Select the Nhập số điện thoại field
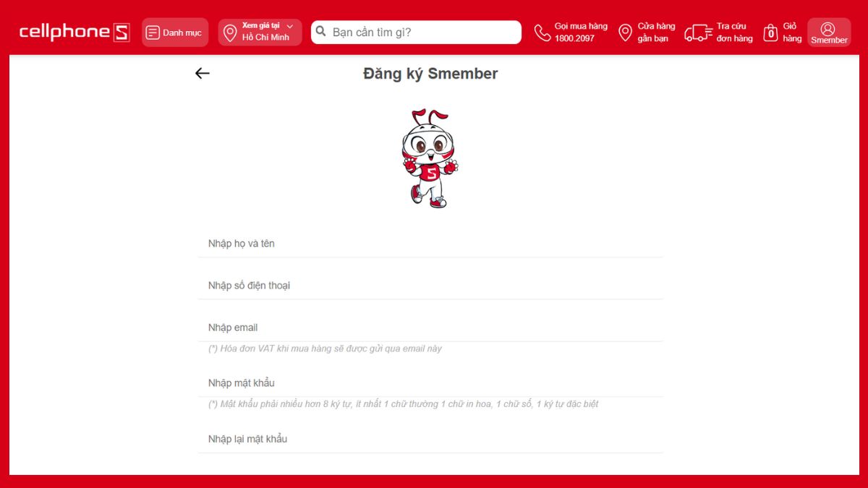868x488 pixels. pyautogui.click(x=430, y=286)
